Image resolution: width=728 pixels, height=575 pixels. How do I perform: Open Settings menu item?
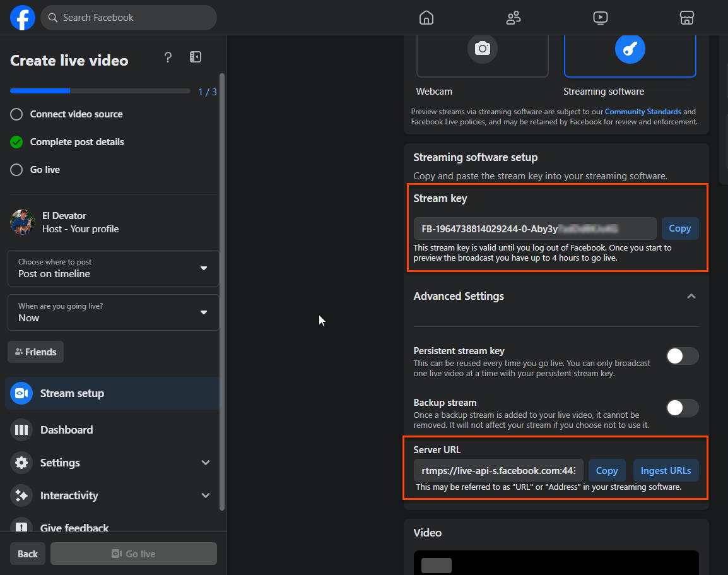(x=112, y=463)
